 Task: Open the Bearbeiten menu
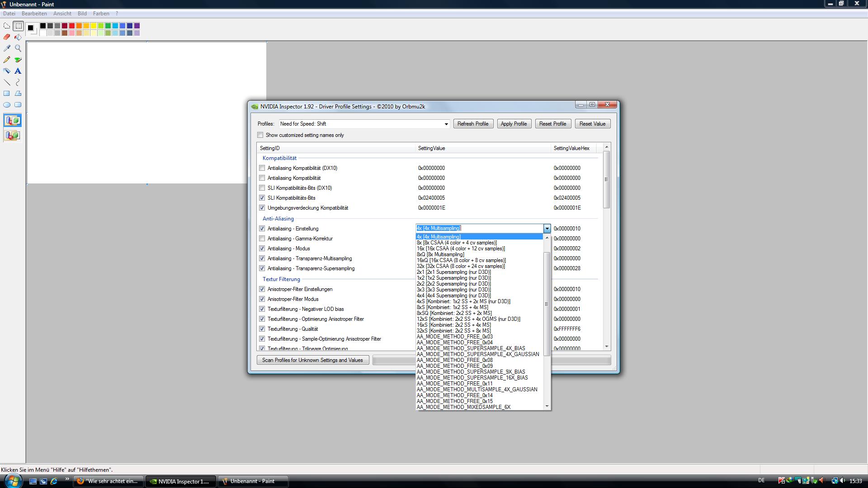coord(34,14)
